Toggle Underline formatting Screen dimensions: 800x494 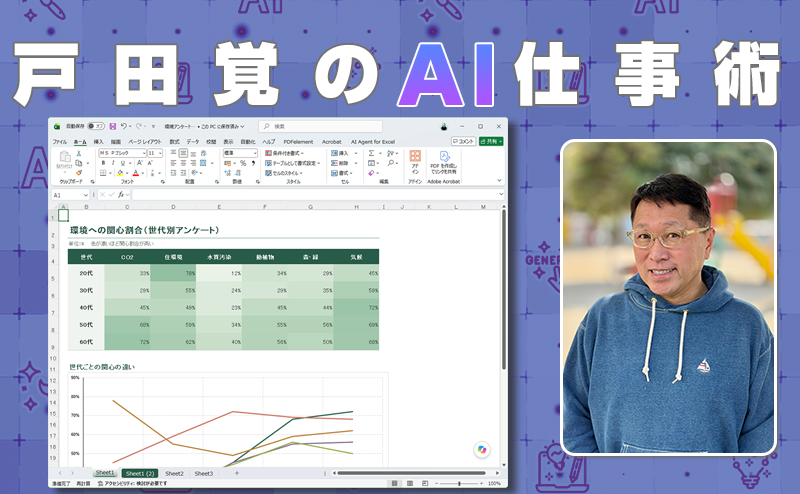(x=122, y=163)
